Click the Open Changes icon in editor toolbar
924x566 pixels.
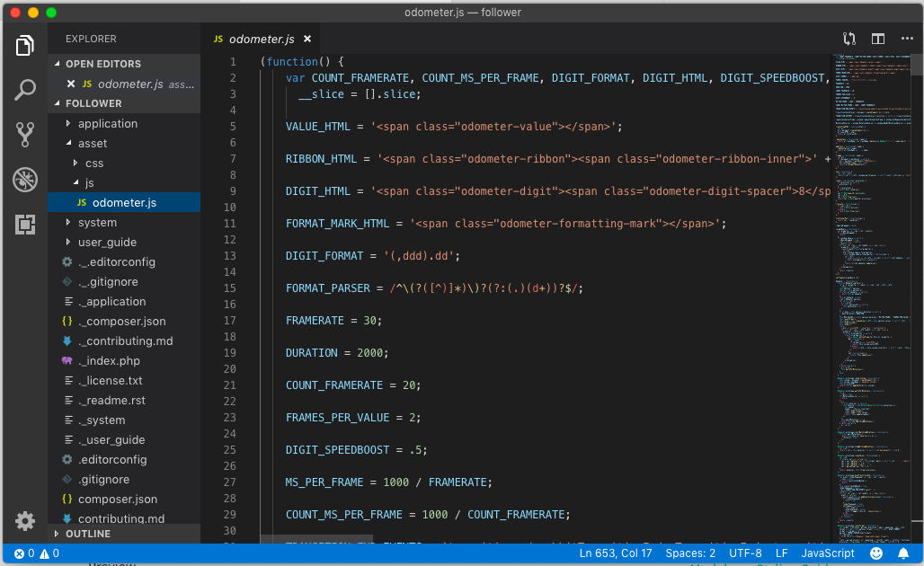(x=849, y=39)
